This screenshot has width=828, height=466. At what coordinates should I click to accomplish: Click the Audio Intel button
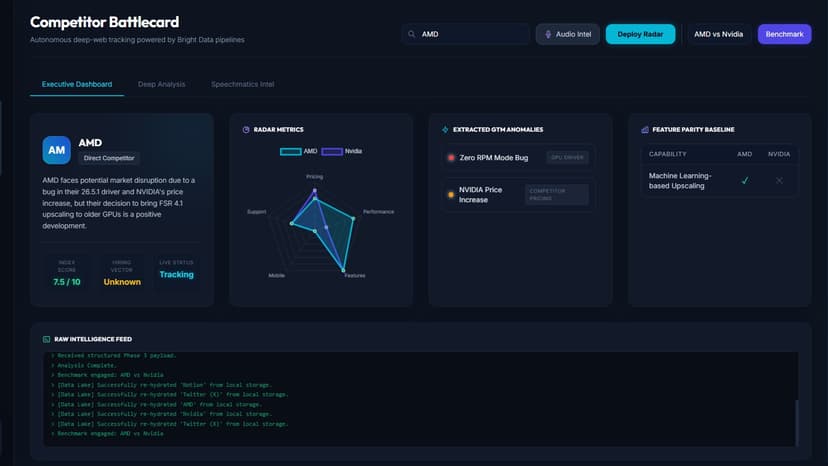point(568,34)
